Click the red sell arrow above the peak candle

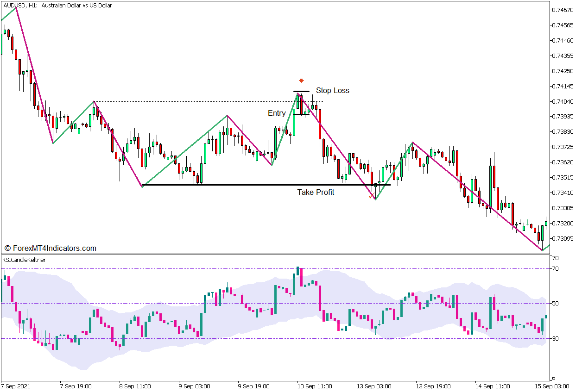pos(302,80)
